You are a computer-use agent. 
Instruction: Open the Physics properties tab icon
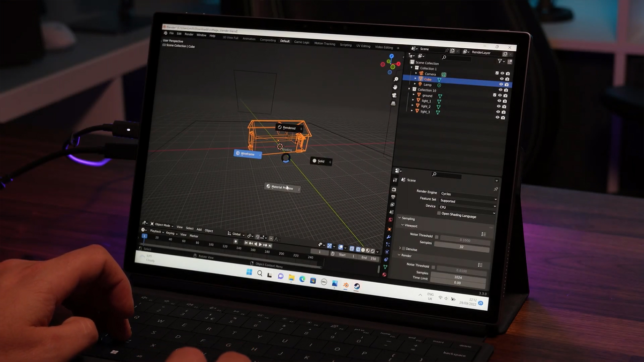386,252
